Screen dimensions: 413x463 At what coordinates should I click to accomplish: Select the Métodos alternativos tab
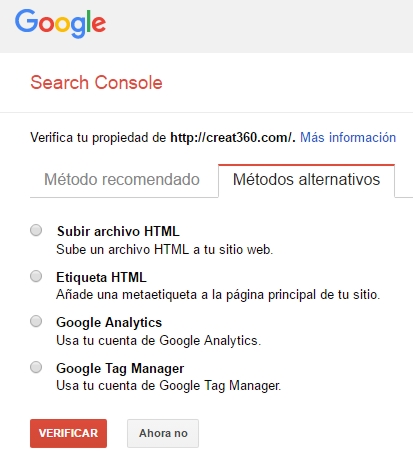pos(306,180)
